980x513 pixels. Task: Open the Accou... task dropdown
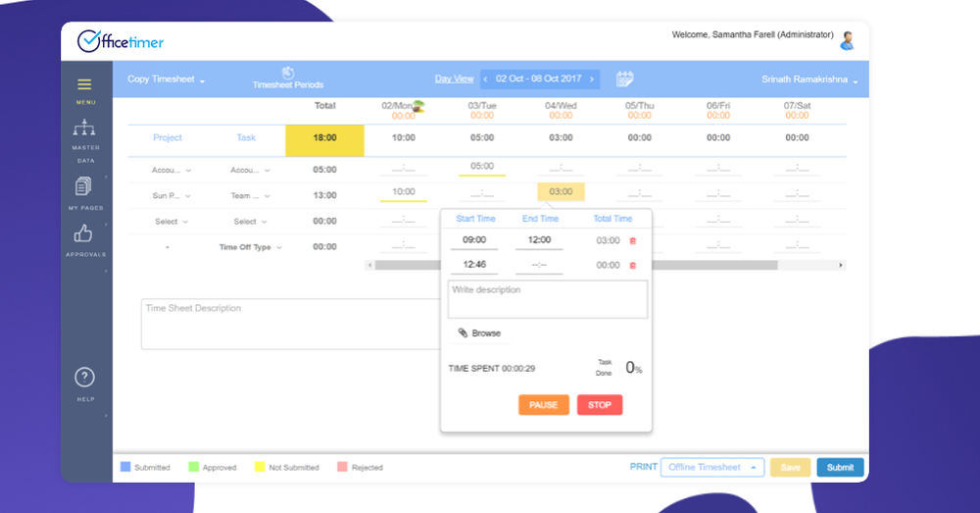(x=250, y=170)
